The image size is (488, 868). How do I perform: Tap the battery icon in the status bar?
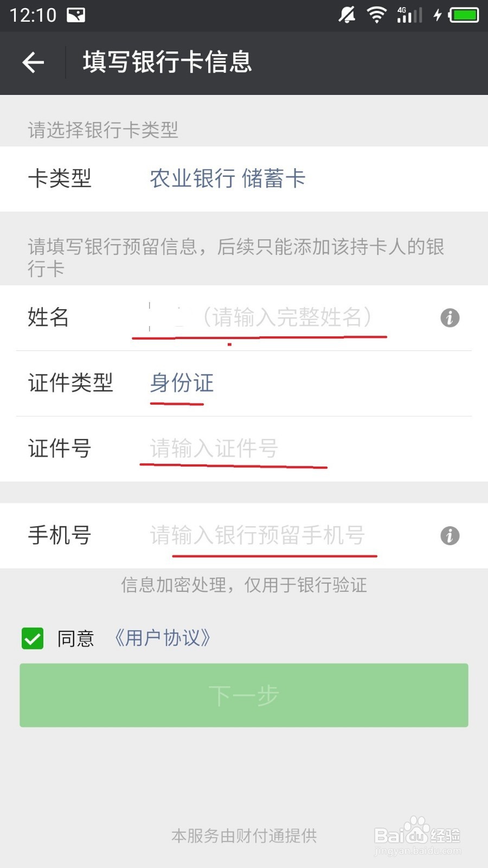(464, 15)
